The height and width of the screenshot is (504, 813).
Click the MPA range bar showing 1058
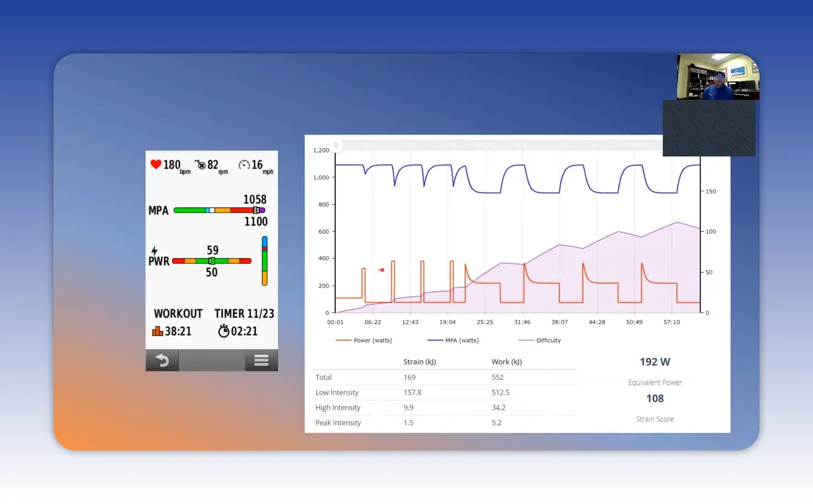click(x=218, y=210)
